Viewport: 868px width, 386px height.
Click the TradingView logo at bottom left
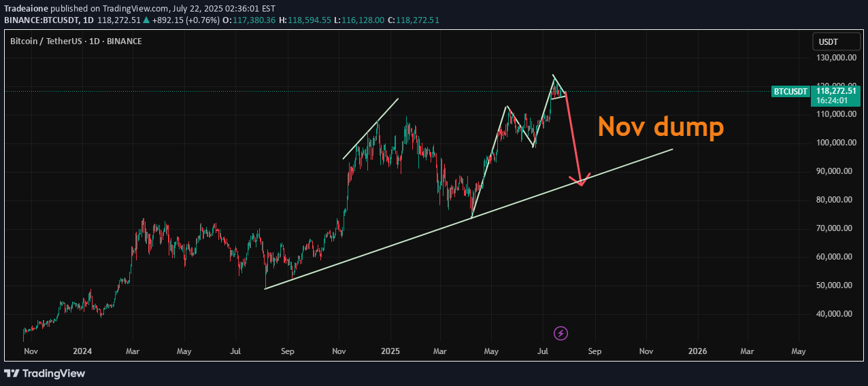[x=45, y=373]
